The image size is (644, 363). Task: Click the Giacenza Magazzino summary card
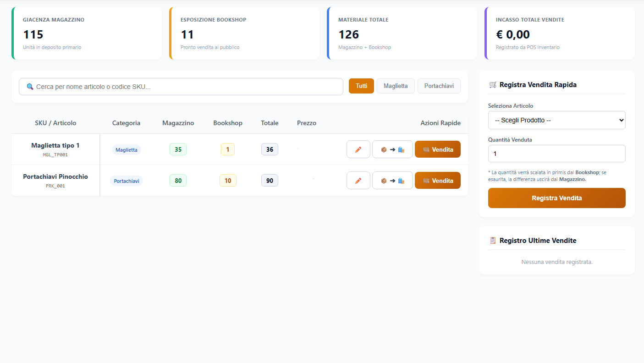(x=87, y=33)
